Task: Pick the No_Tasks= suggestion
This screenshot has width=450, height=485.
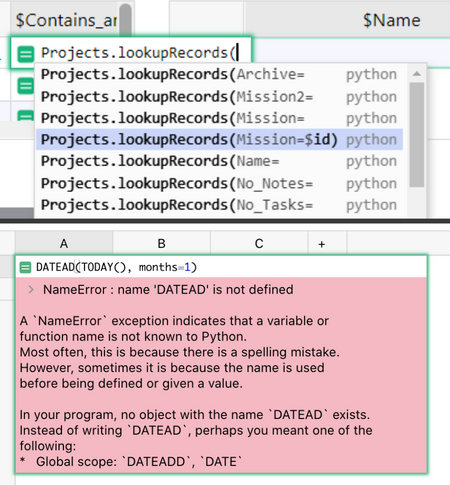Action: tap(219, 205)
